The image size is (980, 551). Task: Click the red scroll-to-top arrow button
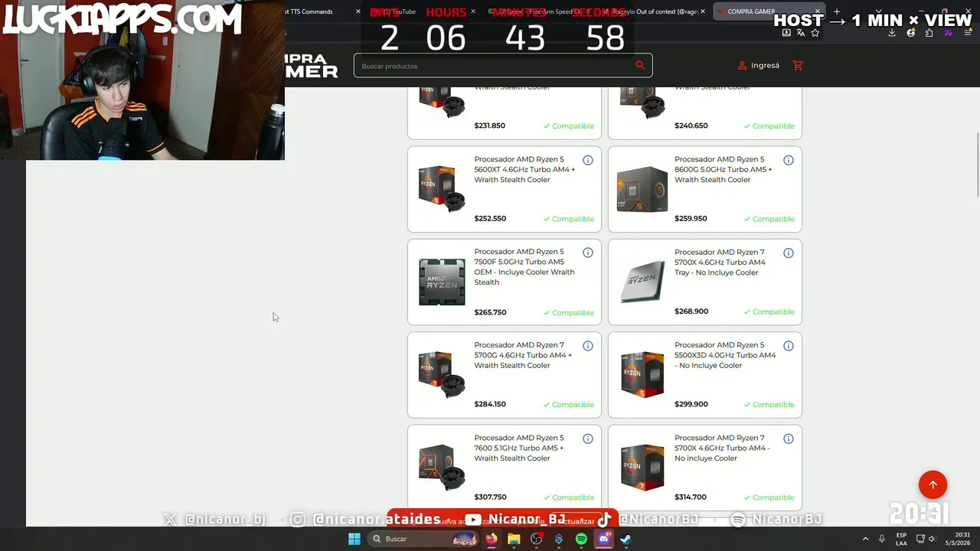coord(933,484)
